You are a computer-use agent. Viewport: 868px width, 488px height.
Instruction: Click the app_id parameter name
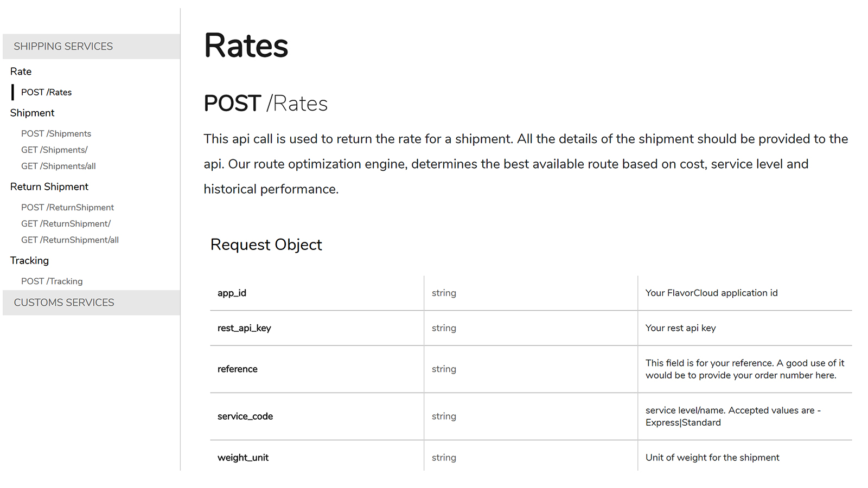point(232,293)
